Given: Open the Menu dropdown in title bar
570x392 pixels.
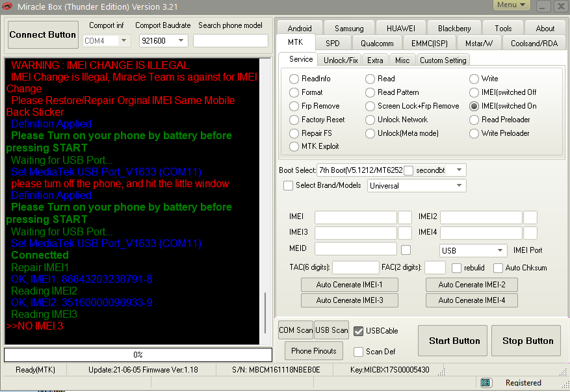Looking at the screenshot, I should tap(511, 5).
